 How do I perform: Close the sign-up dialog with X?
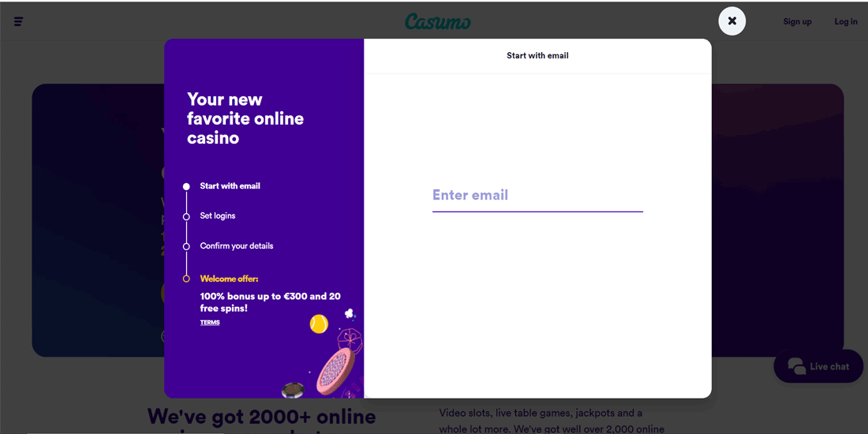click(732, 21)
